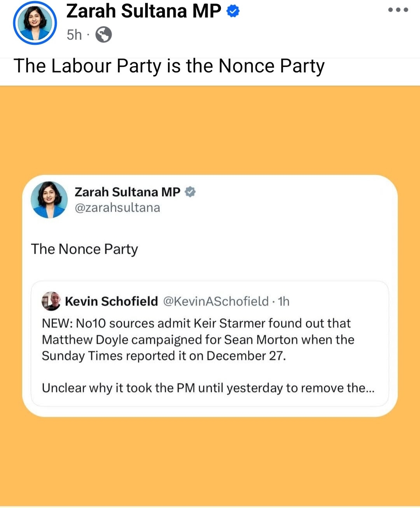The height and width of the screenshot is (508, 420).
Task: Click the line starting 'NEW: No10 sources admit'
Action: pyautogui.click(x=196, y=323)
